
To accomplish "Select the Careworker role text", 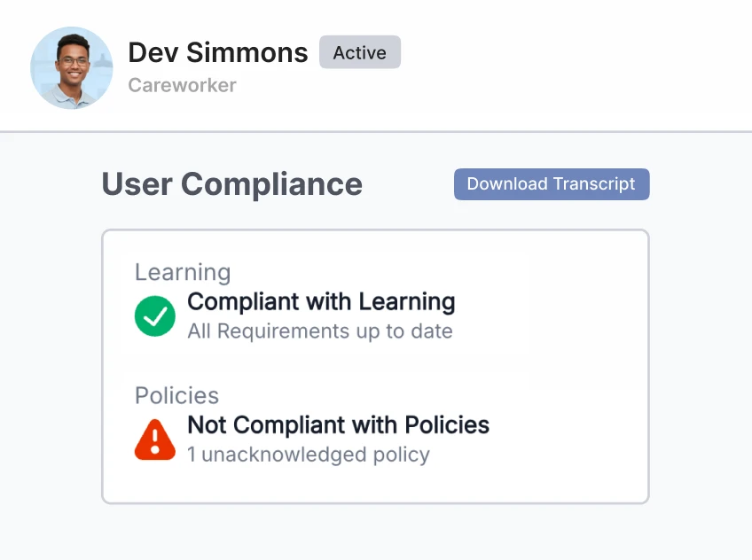I will [x=183, y=85].
